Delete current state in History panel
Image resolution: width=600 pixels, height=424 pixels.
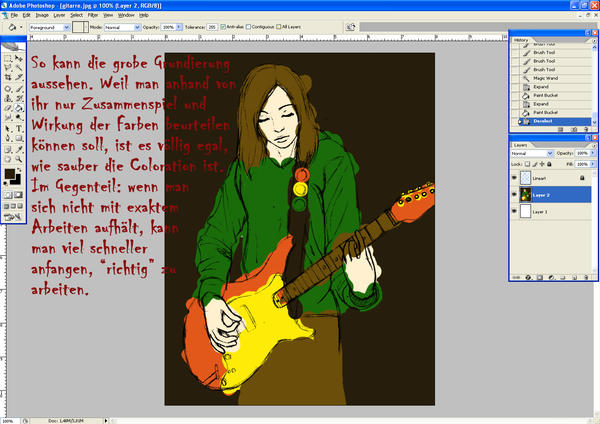click(x=585, y=129)
